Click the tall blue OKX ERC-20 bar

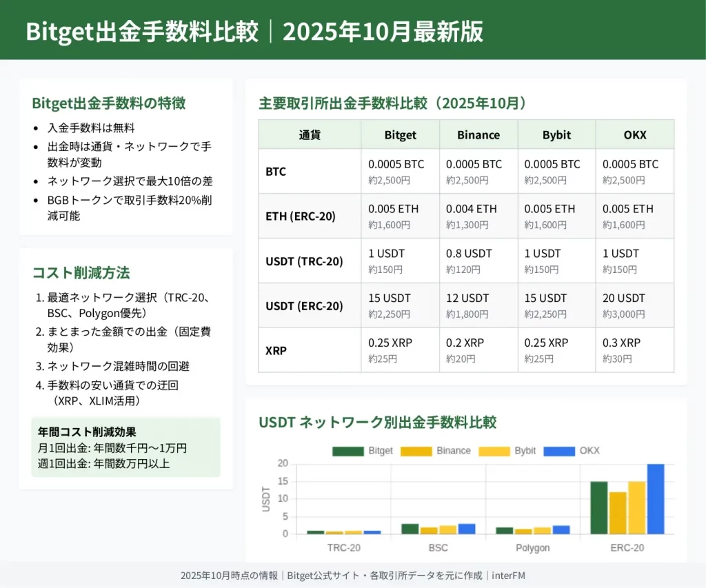tap(656, 499)
